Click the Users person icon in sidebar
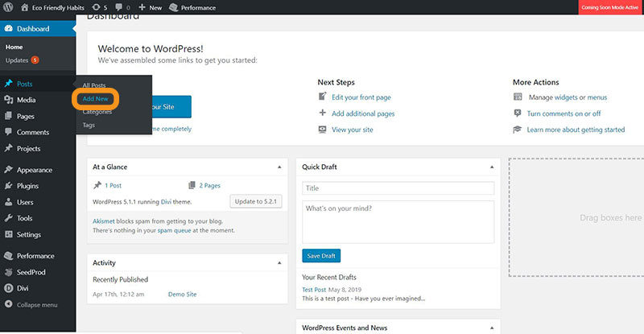644x334 pixels. click(x=8, y=202)
